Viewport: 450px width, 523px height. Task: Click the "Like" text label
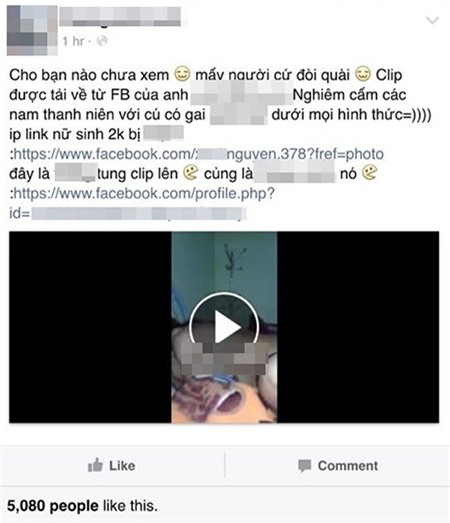point(122,466)
